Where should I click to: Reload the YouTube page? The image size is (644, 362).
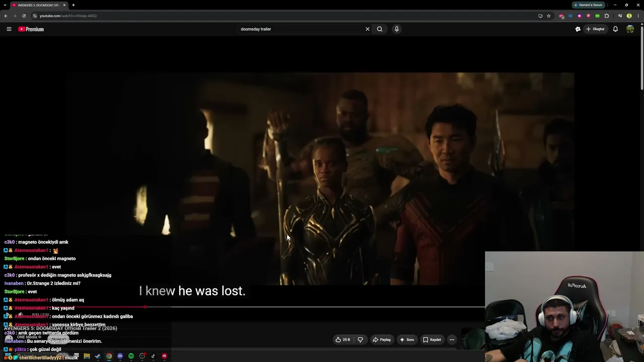pyautogui.click(x=24, y=16)
